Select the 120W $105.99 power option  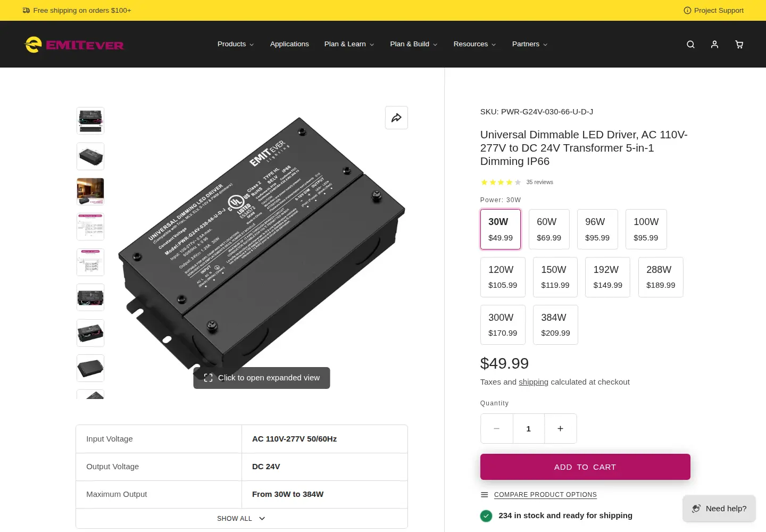pyautogui.click(x=503, y=277)
